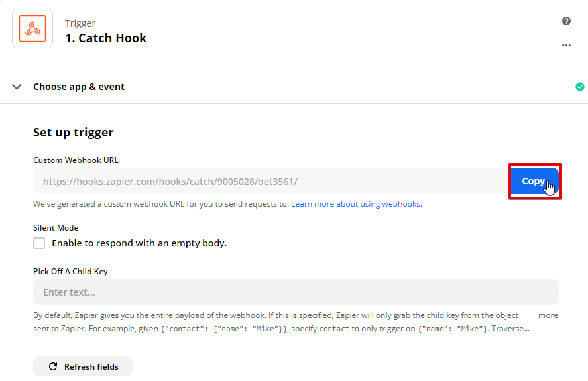
Task: Open help via question mark icon
Action: click(x=566, y=21)
